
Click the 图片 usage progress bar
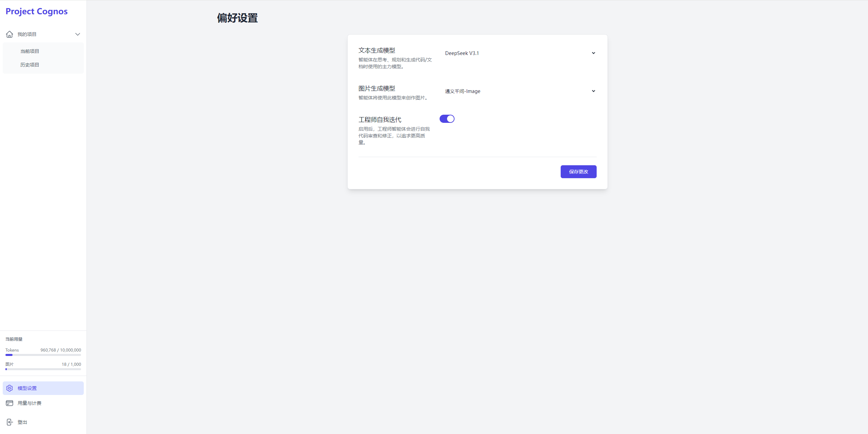[43, 369]
